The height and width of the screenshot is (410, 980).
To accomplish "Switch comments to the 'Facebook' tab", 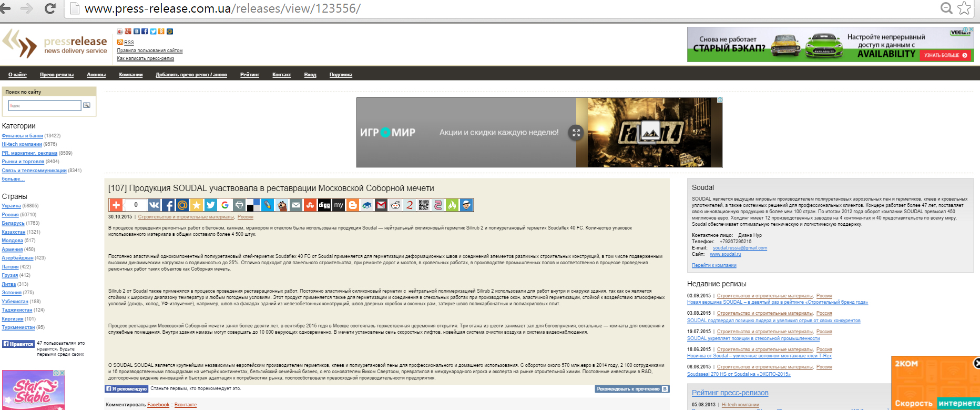I will click(x=158, y=405).
